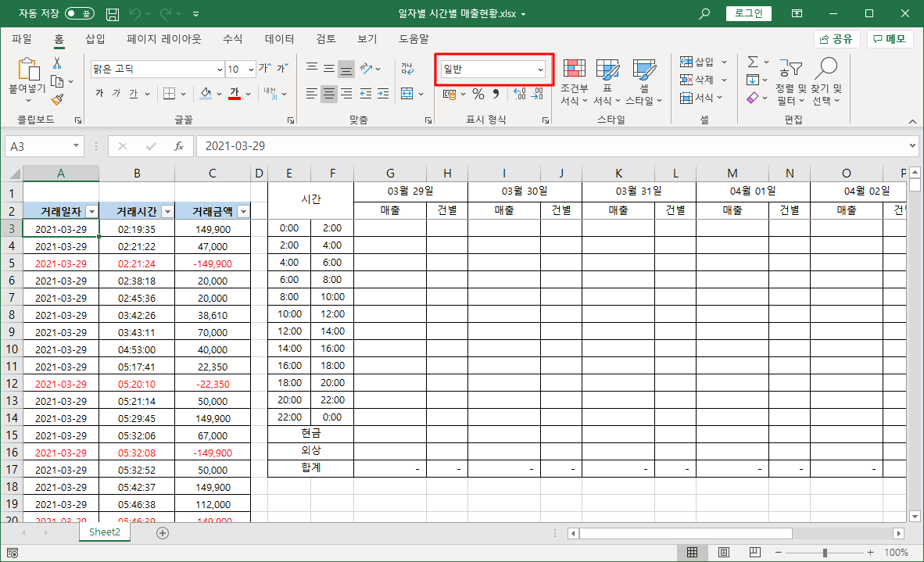Click the insert function fx icon
Viewport: 924px width, 562px height.
tap(178, 146)
